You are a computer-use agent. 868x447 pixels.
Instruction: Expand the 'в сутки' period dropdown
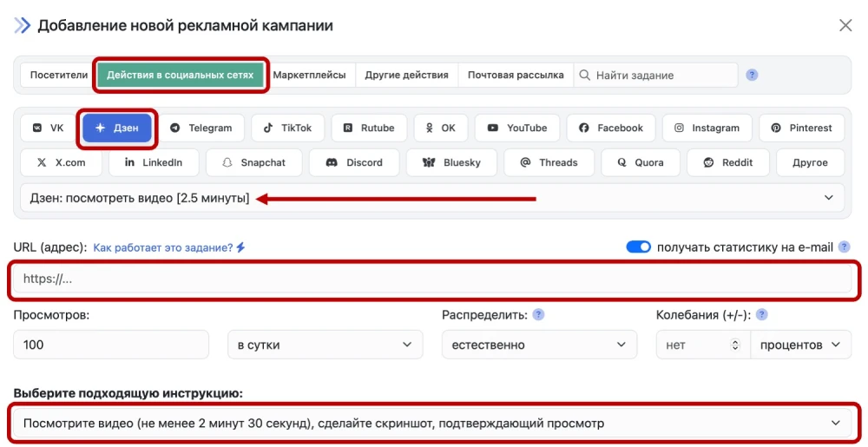coord(325,345)
